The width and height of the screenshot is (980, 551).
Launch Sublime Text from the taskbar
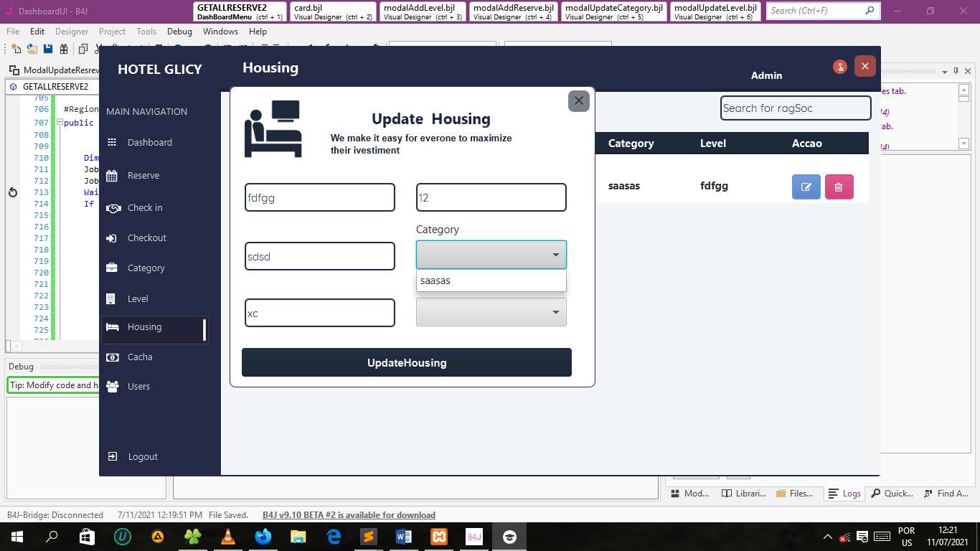pos(369,537)
